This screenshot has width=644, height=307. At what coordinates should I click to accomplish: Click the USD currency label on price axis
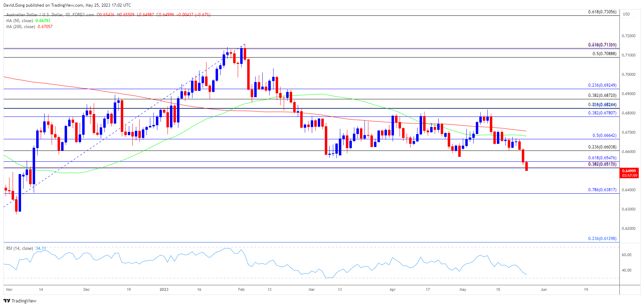click(626, 14)
